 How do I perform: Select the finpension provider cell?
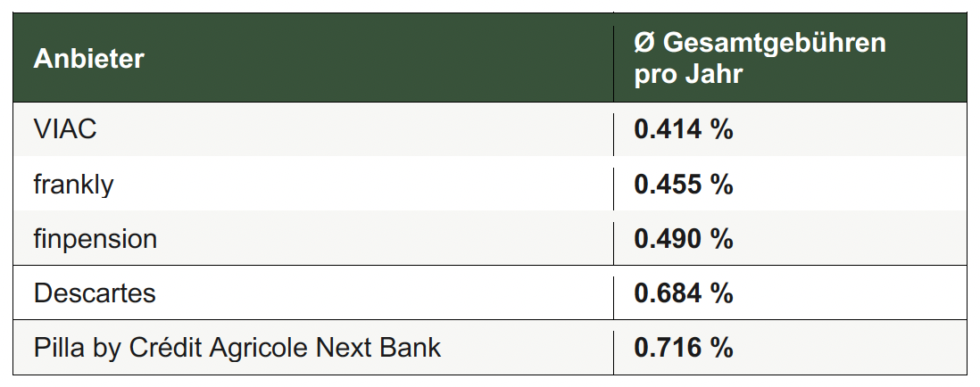point(313,238)
